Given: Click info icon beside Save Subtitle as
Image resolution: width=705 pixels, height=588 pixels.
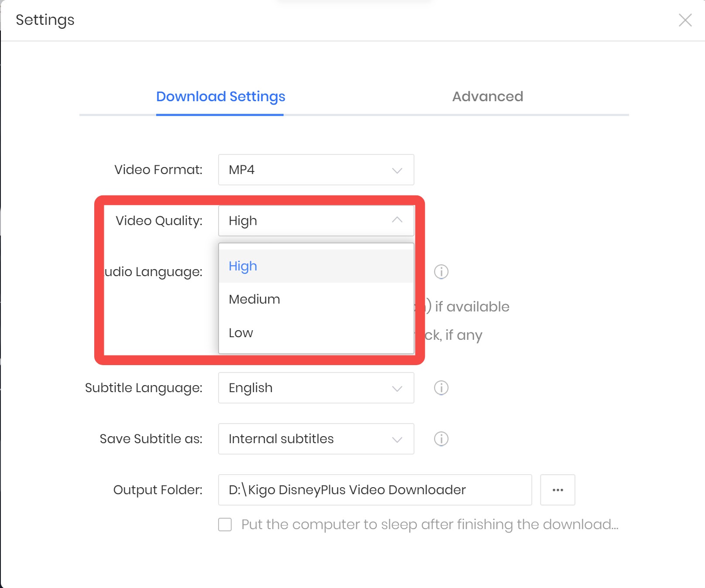Looking at the screenshot, I should 441,439.
